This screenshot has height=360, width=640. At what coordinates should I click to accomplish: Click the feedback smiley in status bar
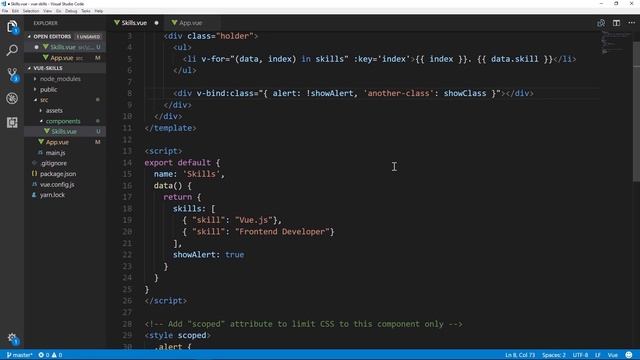click(x=629, y=355)
